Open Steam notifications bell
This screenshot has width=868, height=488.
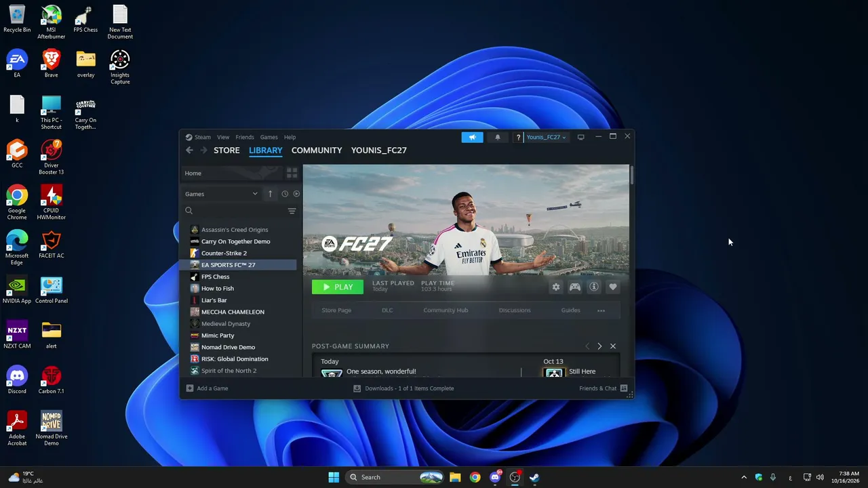tap(498, 137)
